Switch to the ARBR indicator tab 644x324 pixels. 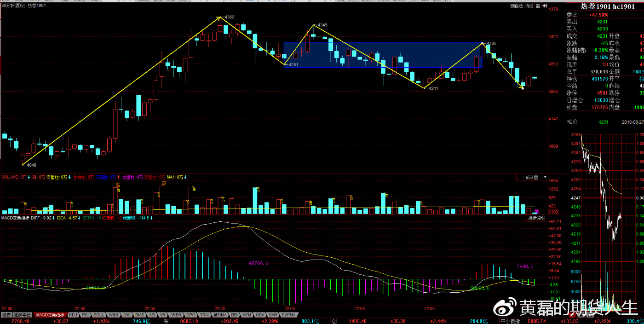(176, 315)
